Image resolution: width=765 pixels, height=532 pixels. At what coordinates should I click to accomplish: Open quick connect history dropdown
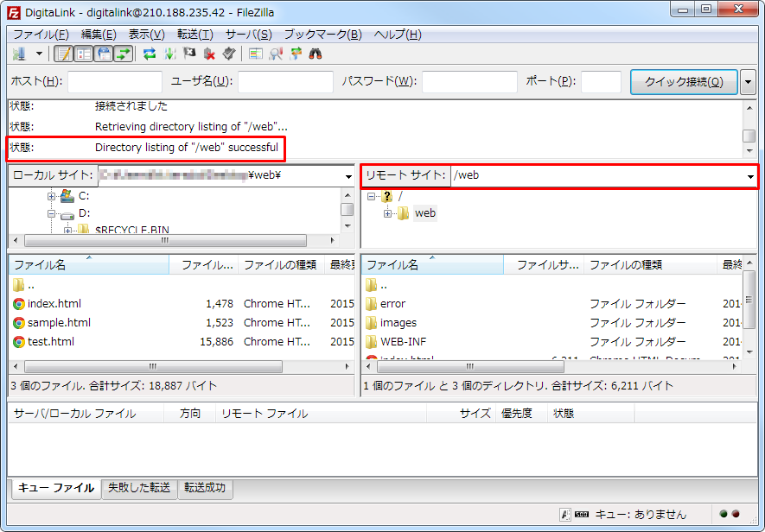pyautogui.click(x=748, y=82)
